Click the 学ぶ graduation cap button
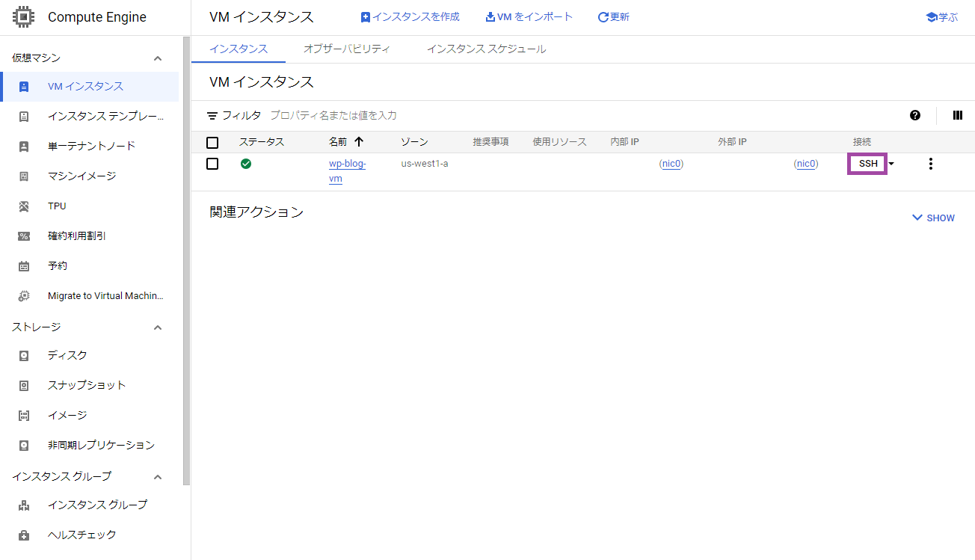Viewport: 975px width, 560px height. tap(941, 17)
